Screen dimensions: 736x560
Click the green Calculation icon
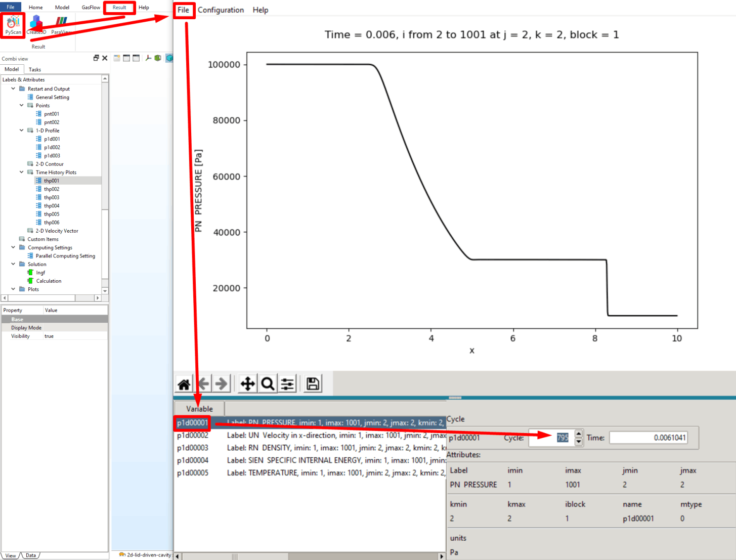point(30,281)
